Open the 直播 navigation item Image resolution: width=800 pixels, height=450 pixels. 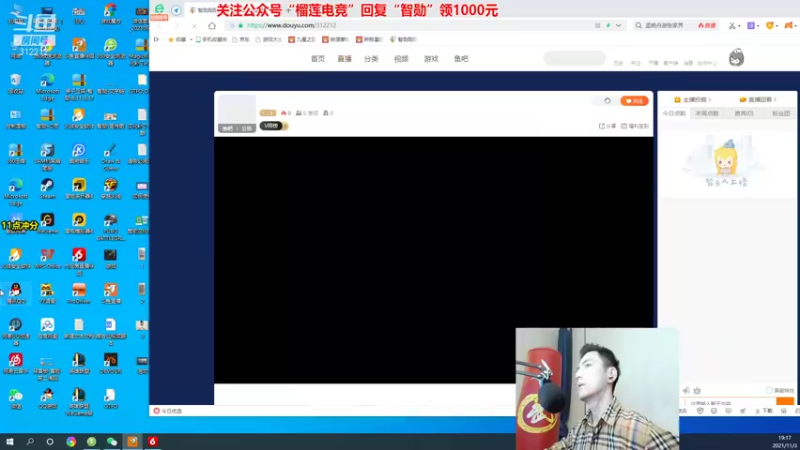pos(344,59)
